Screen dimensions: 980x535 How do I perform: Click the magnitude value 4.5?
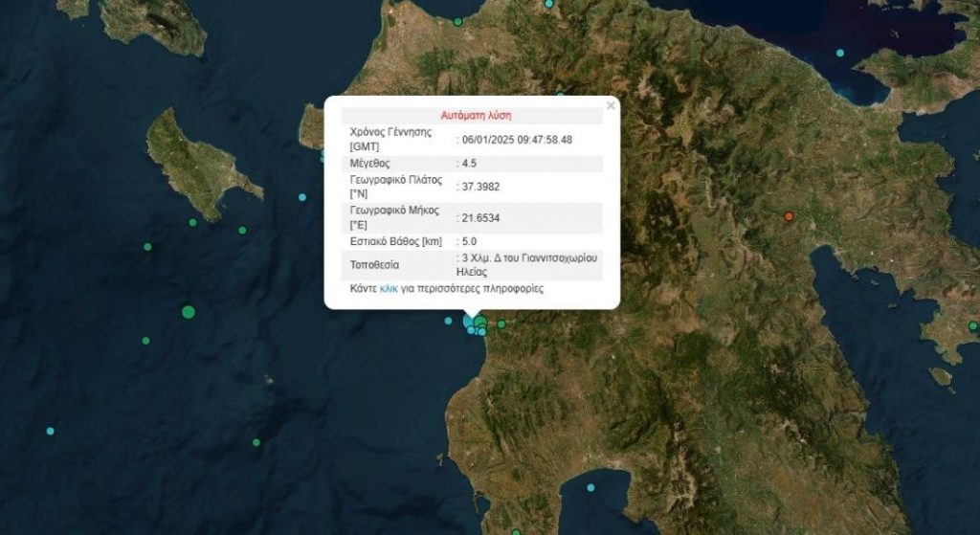pyautogui.click(x=469, y=164)
